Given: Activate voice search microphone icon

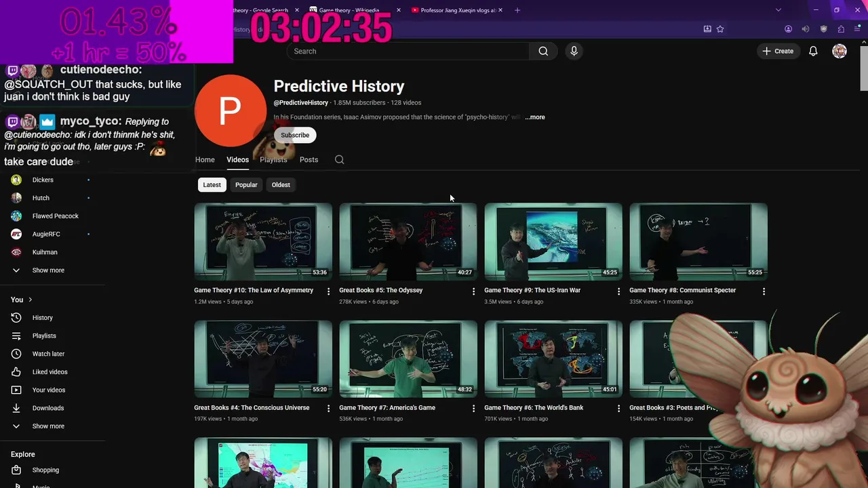Looking at the screenshot, I should 574,51.
